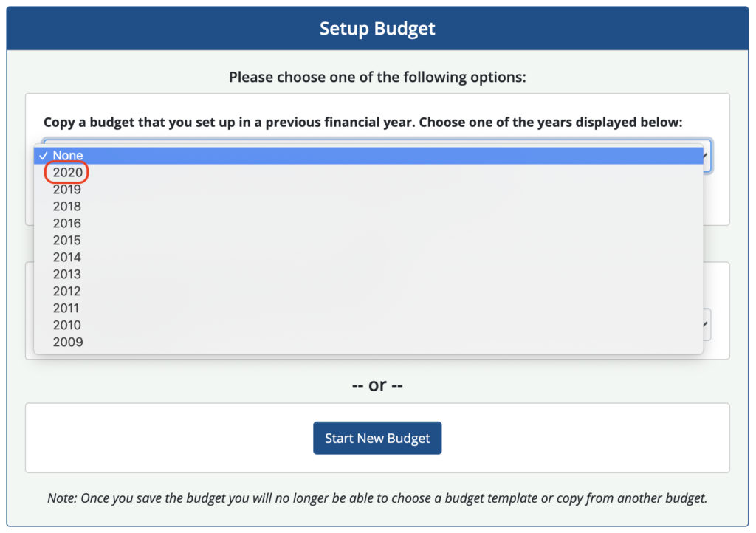Choose the 2011 entry
The width and height of the screenshot is (756, 533).
pyautogui.click(x=368, y=307)
